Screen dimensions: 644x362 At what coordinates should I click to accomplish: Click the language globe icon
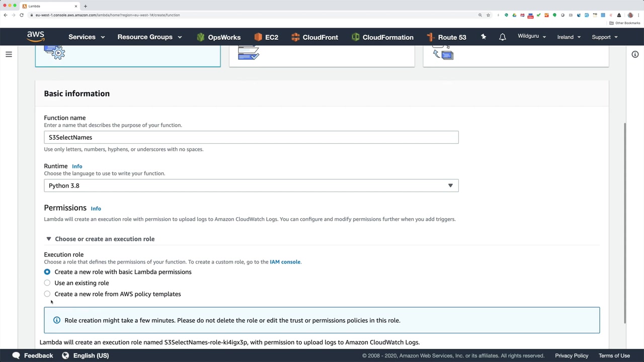[x=65, y=355]
